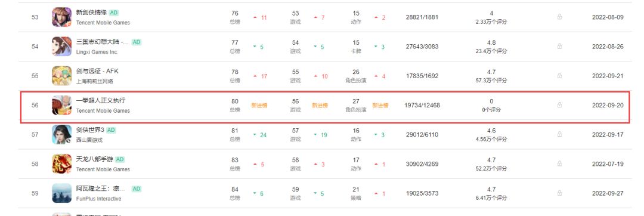Viewport: 644px width, 216px height.
Task: Click the lock icon in 剑侠世界3 row
Action: 559,134
